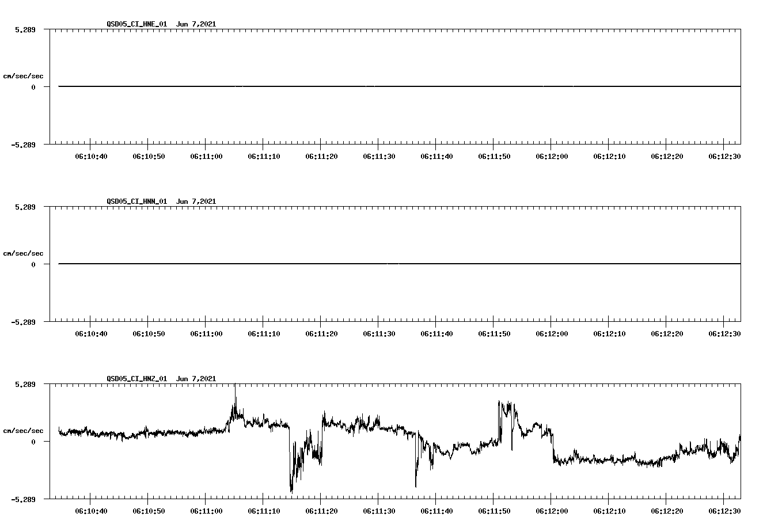Click the 0 axis label of HNN plot
Screen dimensions: 782x532
tap(33, 264)
